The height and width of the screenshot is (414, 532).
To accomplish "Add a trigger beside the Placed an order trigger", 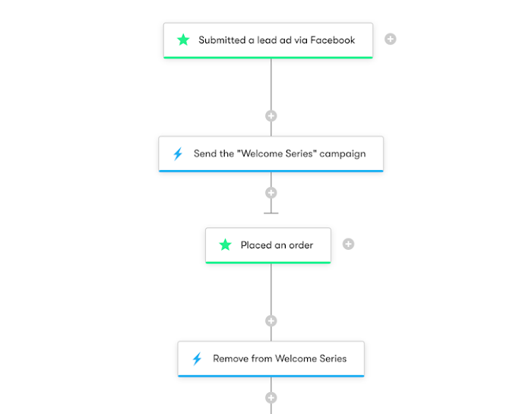I will tap(348, 244).
